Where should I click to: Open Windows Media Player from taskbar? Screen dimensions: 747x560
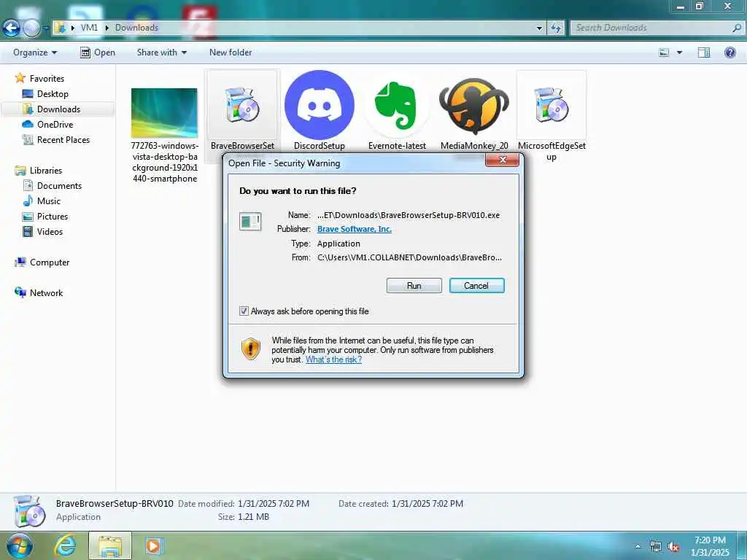(x=153, y=545)
